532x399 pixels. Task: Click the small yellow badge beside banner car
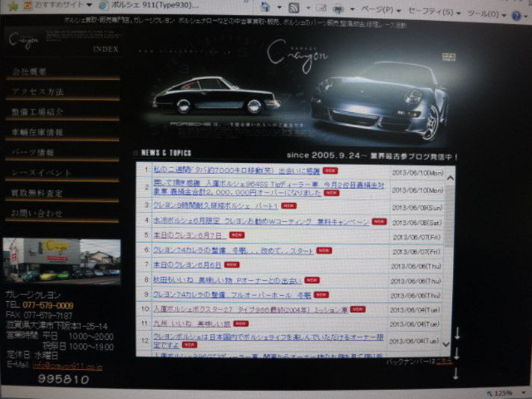point(448,56)
